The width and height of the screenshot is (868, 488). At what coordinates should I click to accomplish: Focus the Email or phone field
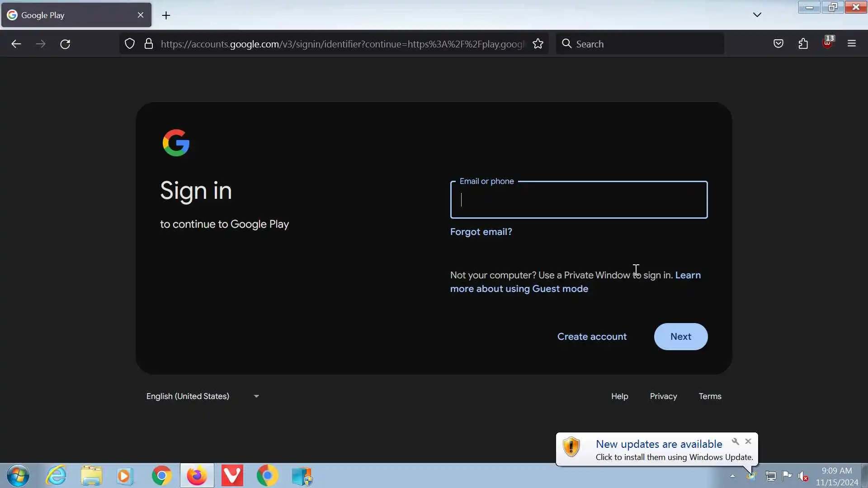(x=579, y=200)
